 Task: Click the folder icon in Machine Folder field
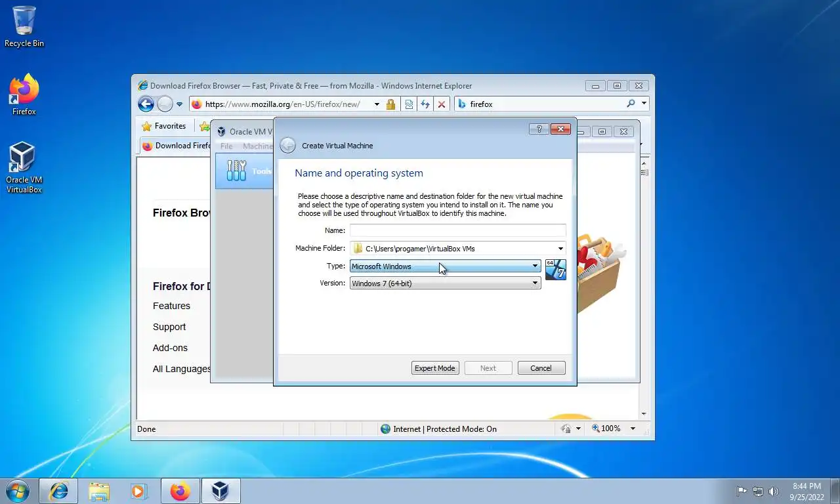[358, 249]
